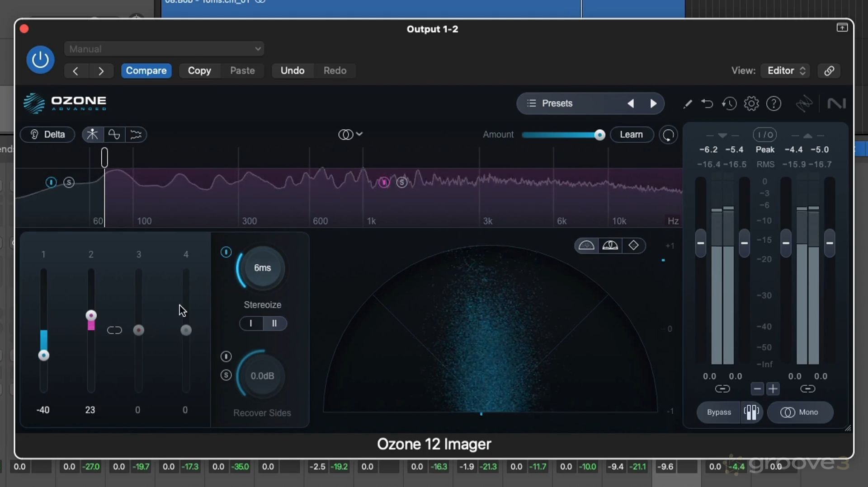Click the output gain link icon
Screen dimensions: 868x487
[x=808, y=389]
